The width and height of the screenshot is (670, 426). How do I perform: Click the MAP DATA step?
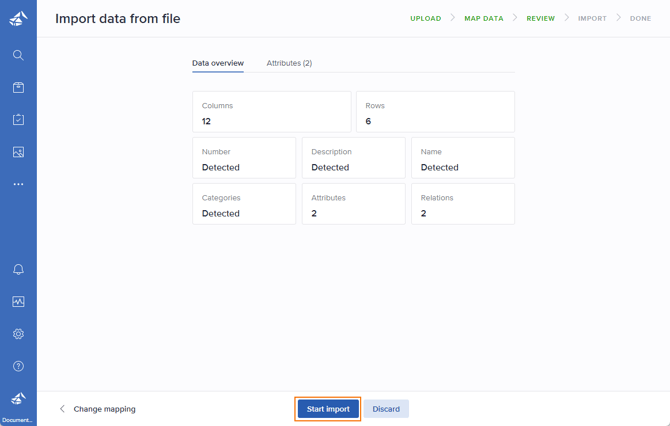pyautogui.click(x=484, y=18)
